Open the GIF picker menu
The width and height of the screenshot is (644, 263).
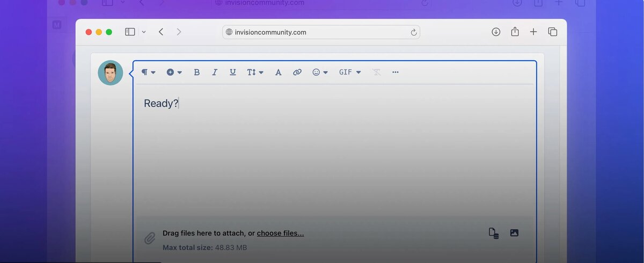coord(350,72)
